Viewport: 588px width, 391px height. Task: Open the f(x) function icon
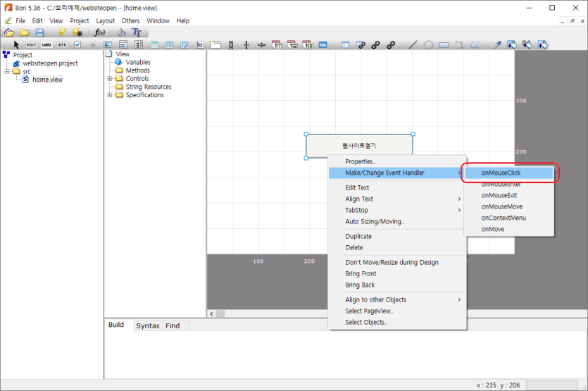99,32
